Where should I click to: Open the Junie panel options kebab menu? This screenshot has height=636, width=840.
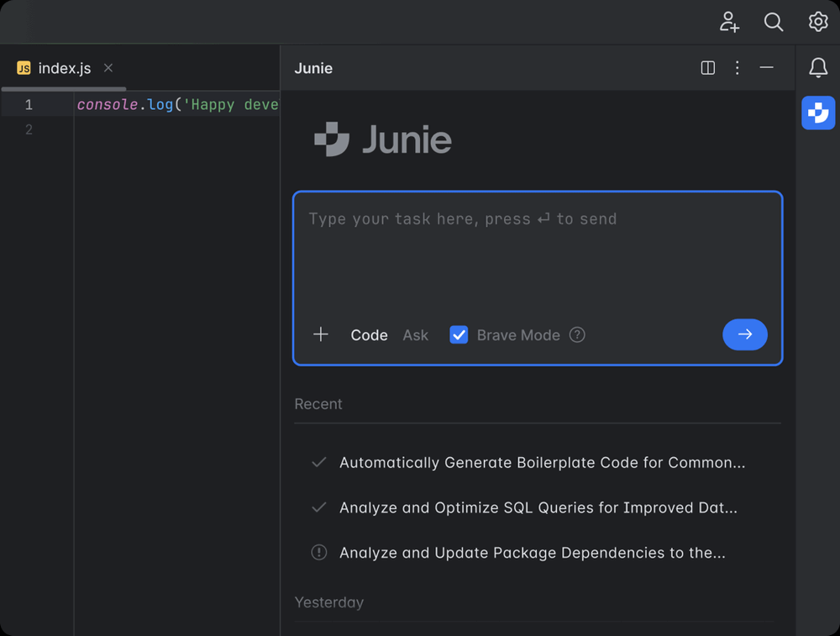[x=737, y=68]
